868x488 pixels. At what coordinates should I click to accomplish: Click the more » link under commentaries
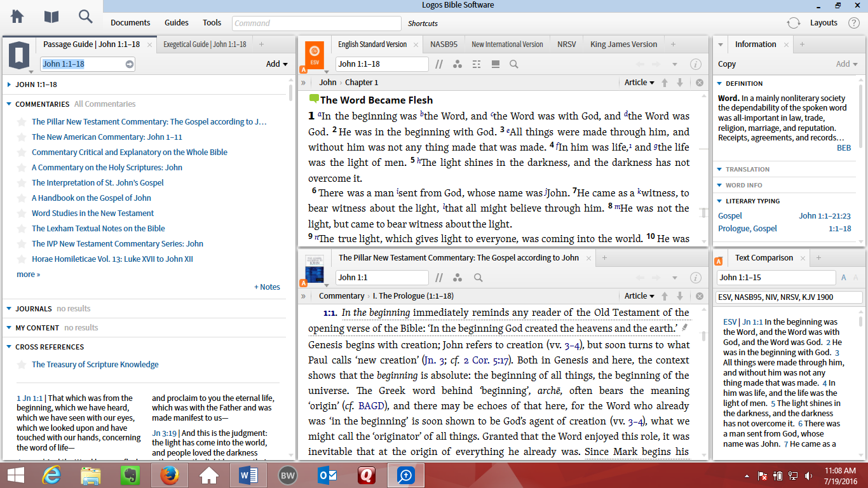coord(28,274)
